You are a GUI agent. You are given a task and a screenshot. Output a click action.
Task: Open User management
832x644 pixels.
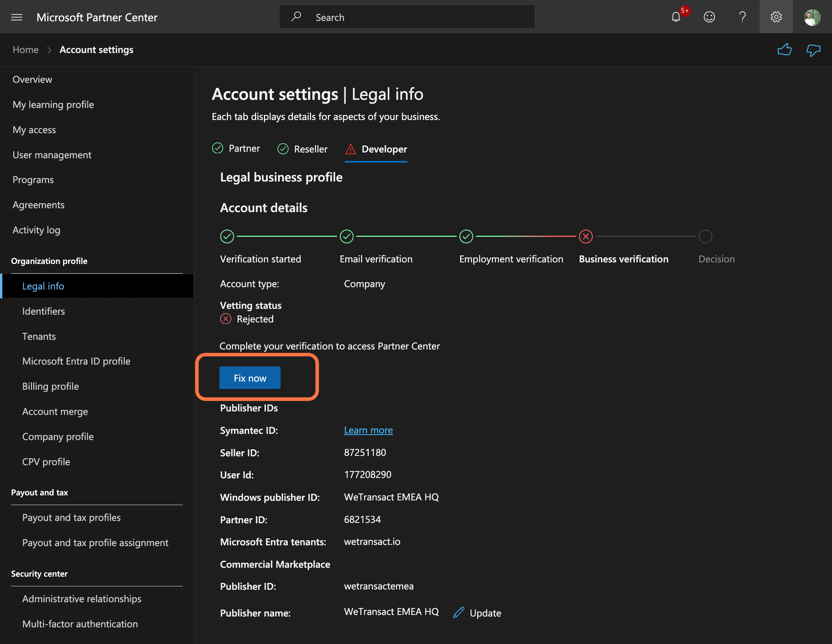tap(52, 155)
